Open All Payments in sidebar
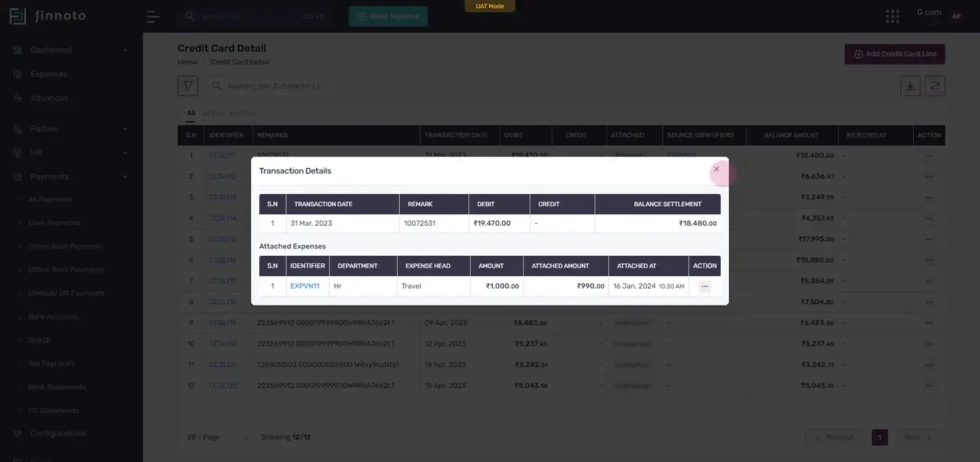The height and width of the screenshot is (462, 980). [x=50, y=199]
